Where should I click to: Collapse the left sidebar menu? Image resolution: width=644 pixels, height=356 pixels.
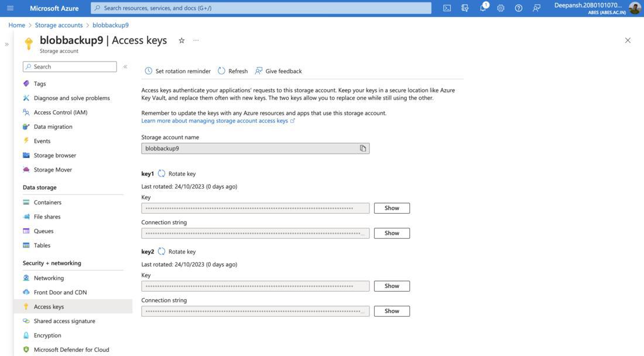pos(125,67)
